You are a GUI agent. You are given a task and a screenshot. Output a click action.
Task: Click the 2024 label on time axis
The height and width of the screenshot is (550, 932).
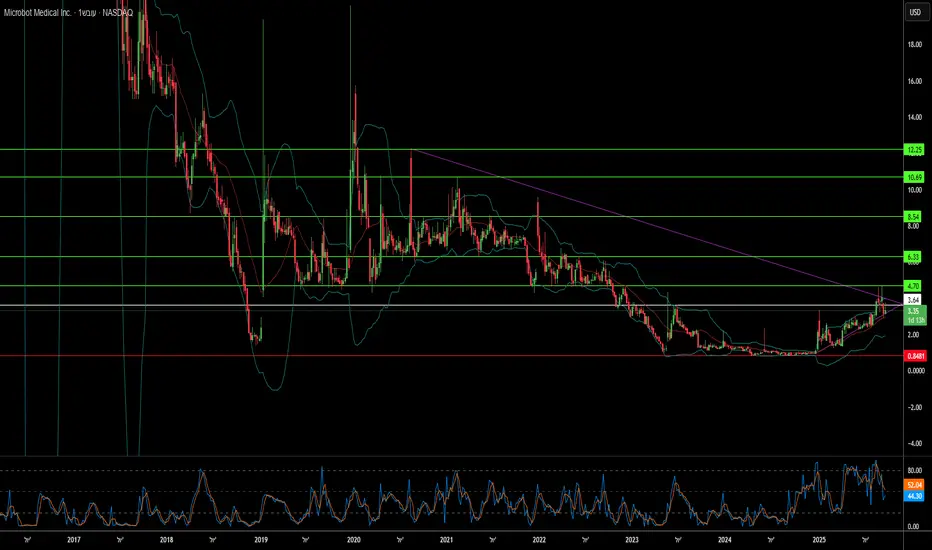(725, 540)
